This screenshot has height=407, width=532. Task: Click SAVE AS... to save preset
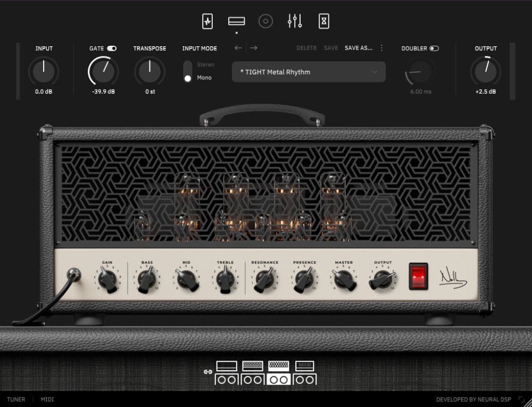click(358, 48)
